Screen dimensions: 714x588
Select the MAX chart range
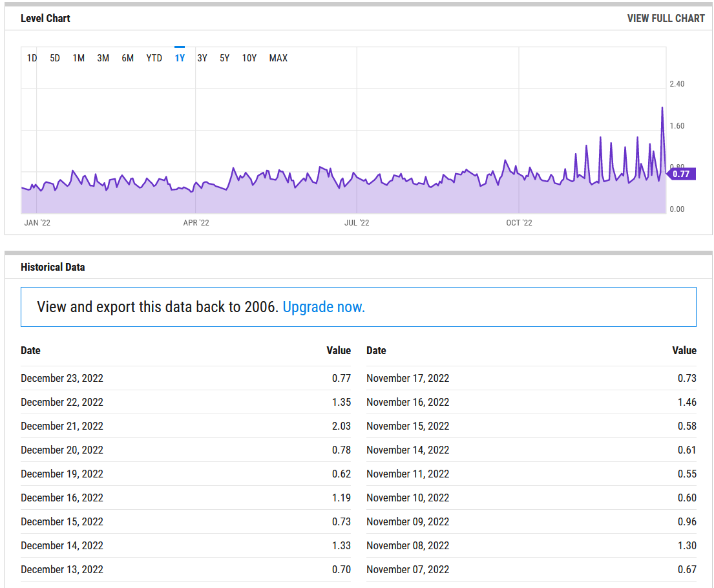point(278,58)
